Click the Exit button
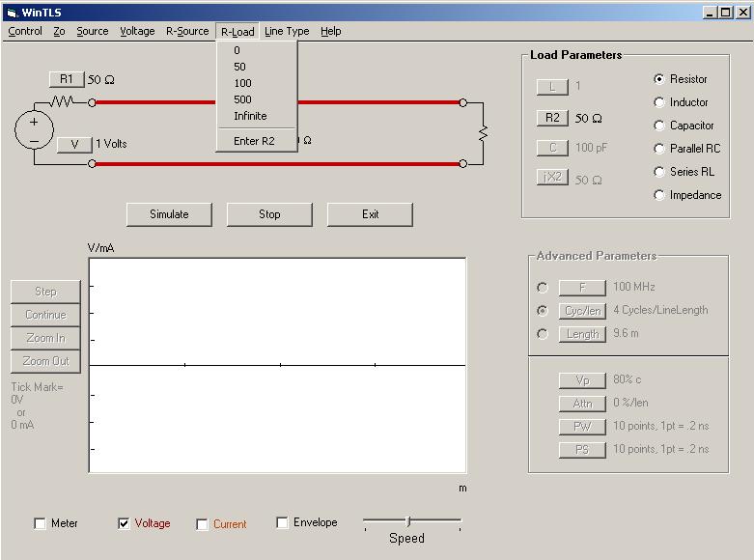This screenshot has width=754, height=560. tap(371, 214)
